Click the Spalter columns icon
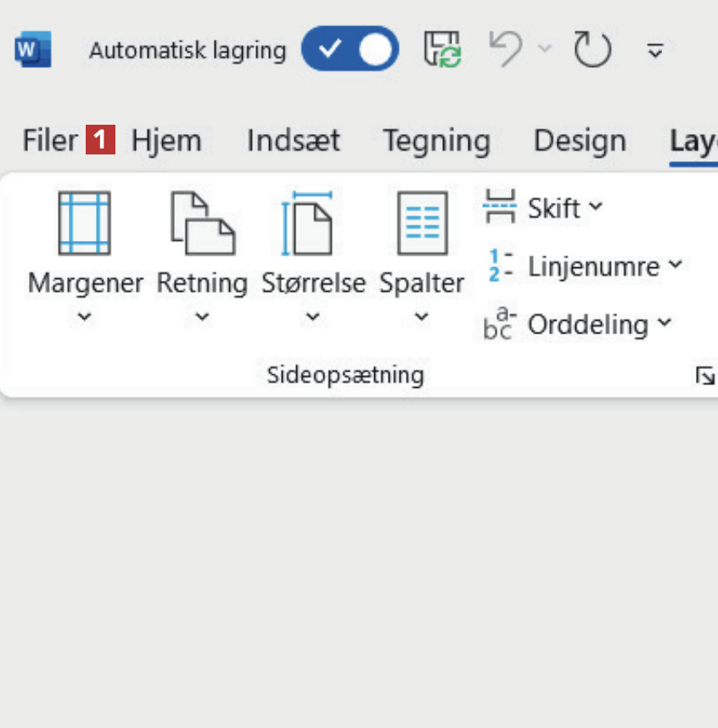 coord(422,224)
